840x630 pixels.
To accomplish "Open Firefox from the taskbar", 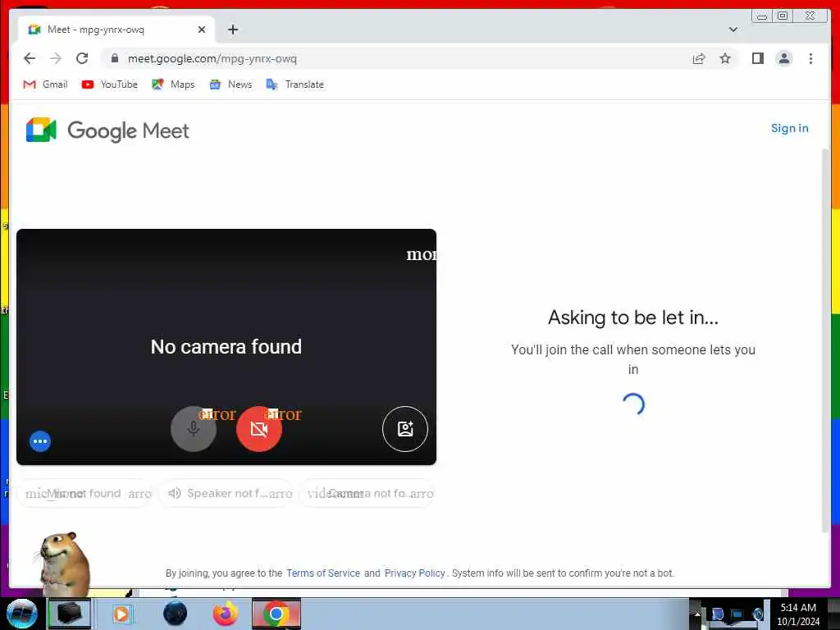I will (x=225, y=614).
